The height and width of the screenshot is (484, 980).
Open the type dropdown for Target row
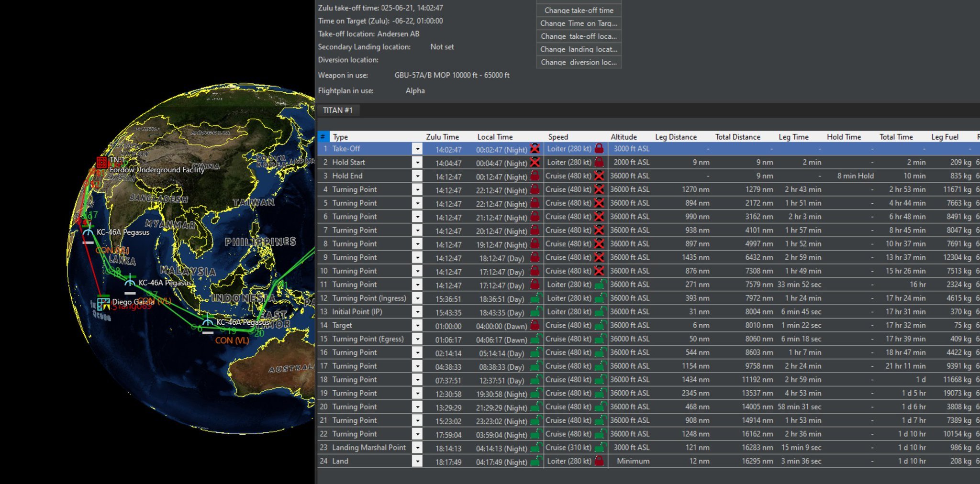(x=417, y=325)
